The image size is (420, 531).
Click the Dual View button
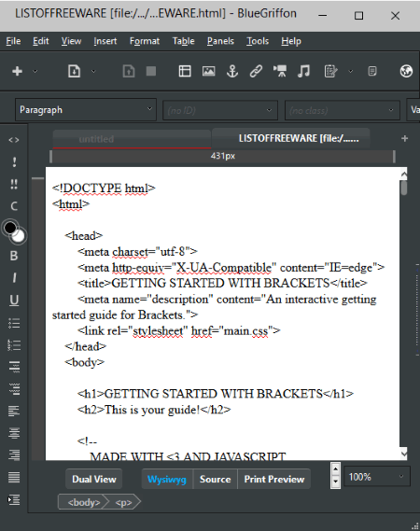[94, 479]
